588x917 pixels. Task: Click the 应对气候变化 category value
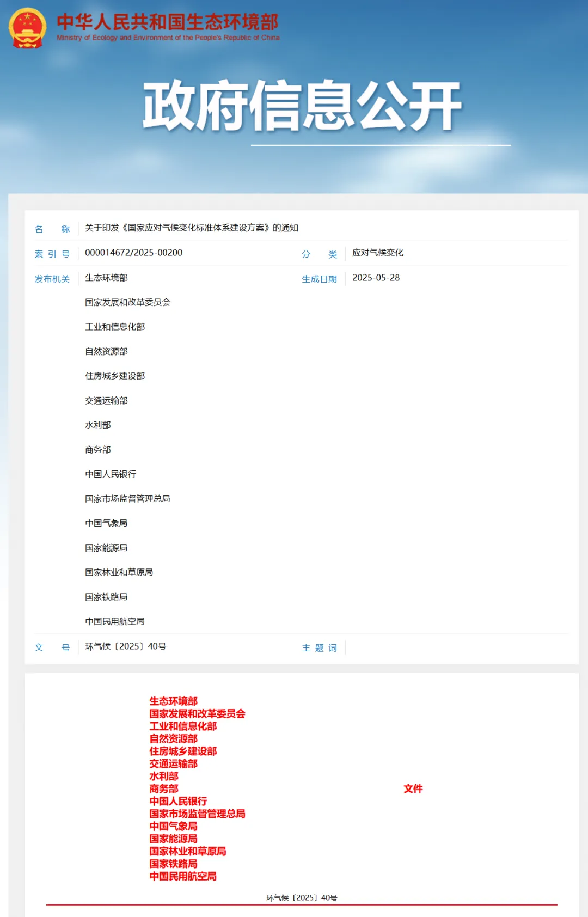[x=378, y=253]
